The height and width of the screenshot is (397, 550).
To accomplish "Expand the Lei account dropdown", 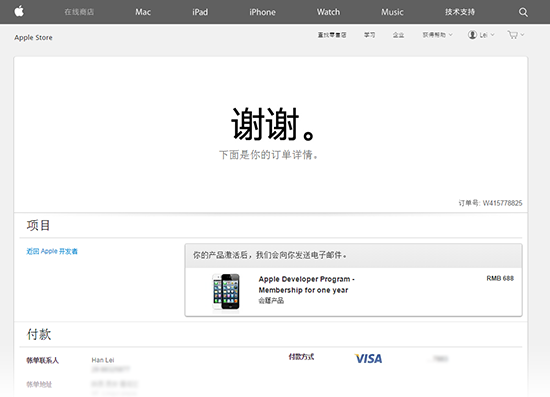I will (487, 35).
